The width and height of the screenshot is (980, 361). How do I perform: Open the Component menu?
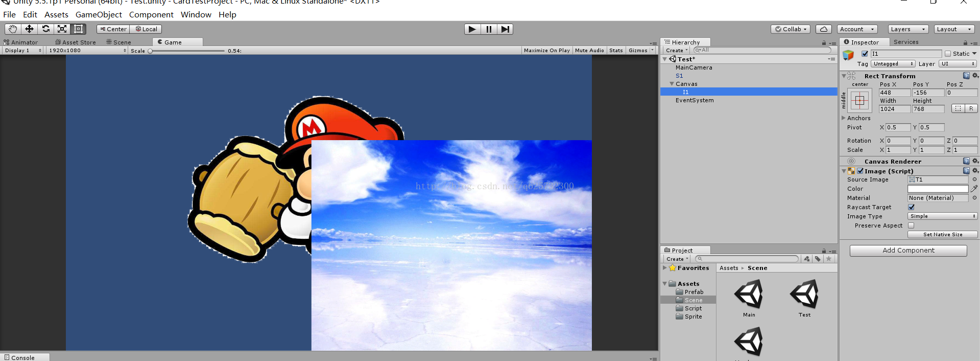[151, 14]
